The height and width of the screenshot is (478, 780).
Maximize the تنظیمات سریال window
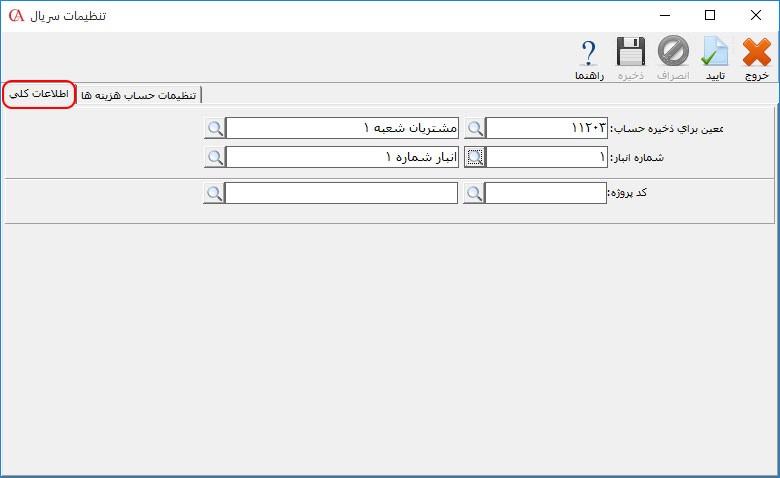click(x=710, y=15)
